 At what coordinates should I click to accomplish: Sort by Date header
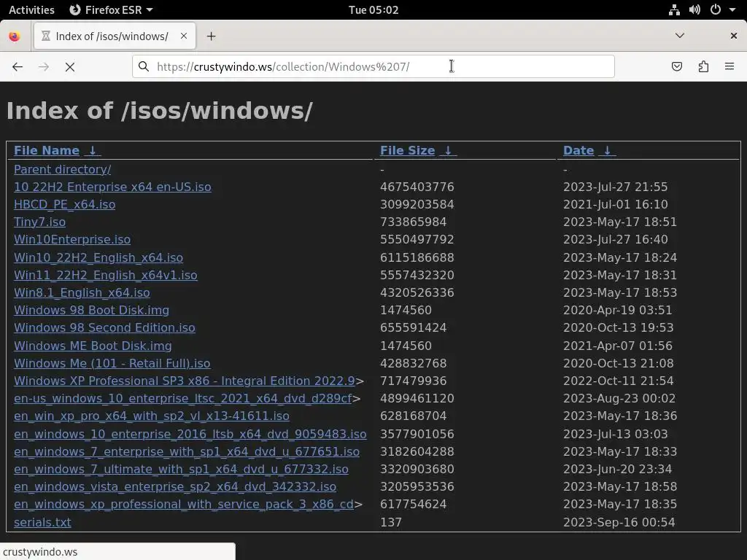tap(578, 150)
